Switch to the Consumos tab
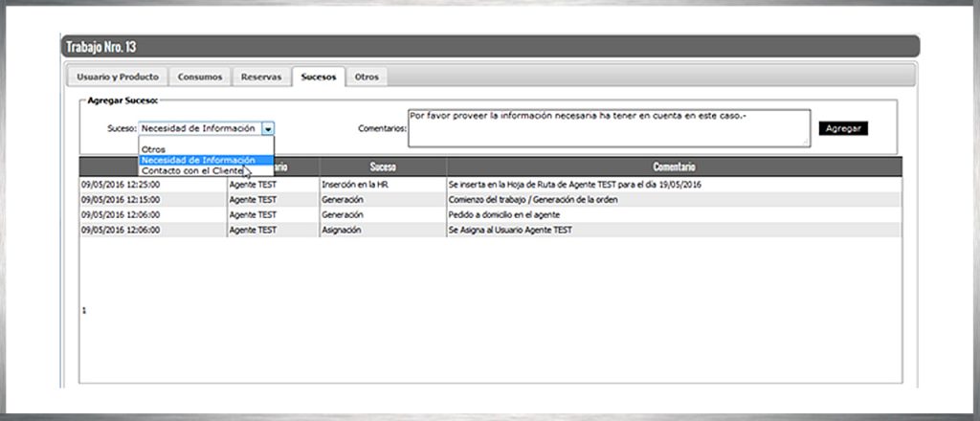This screenshot has height=421, width=980. tap(200, 77)
